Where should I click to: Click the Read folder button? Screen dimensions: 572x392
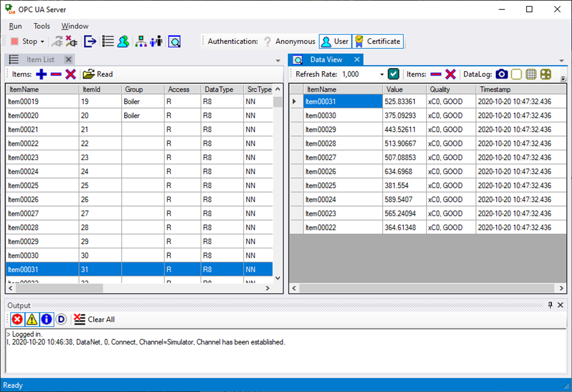(98, 74)
